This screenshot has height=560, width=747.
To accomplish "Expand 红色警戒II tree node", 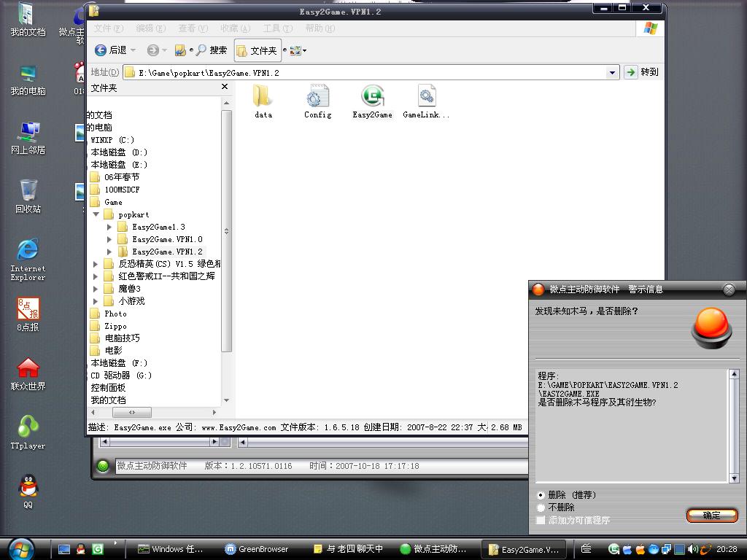I will [x=96, y=276].
